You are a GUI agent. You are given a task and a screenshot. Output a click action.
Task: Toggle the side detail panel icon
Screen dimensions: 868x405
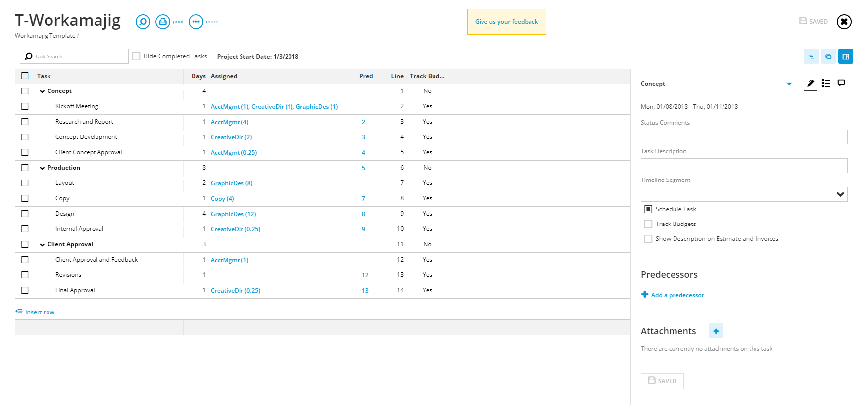(846, 56)
